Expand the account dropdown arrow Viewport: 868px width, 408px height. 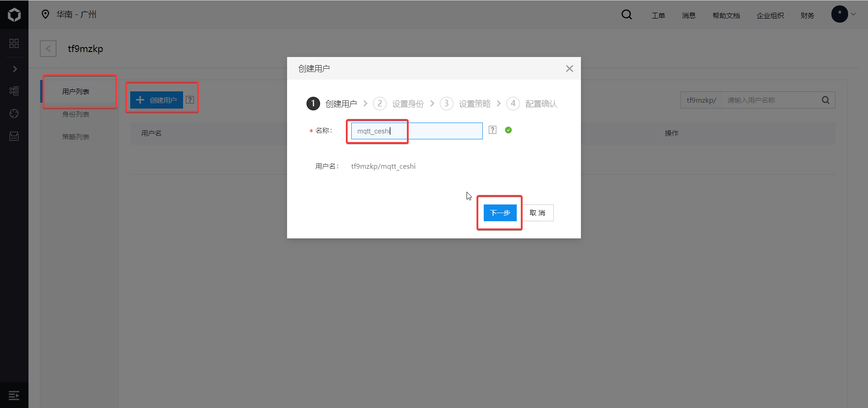854,14
